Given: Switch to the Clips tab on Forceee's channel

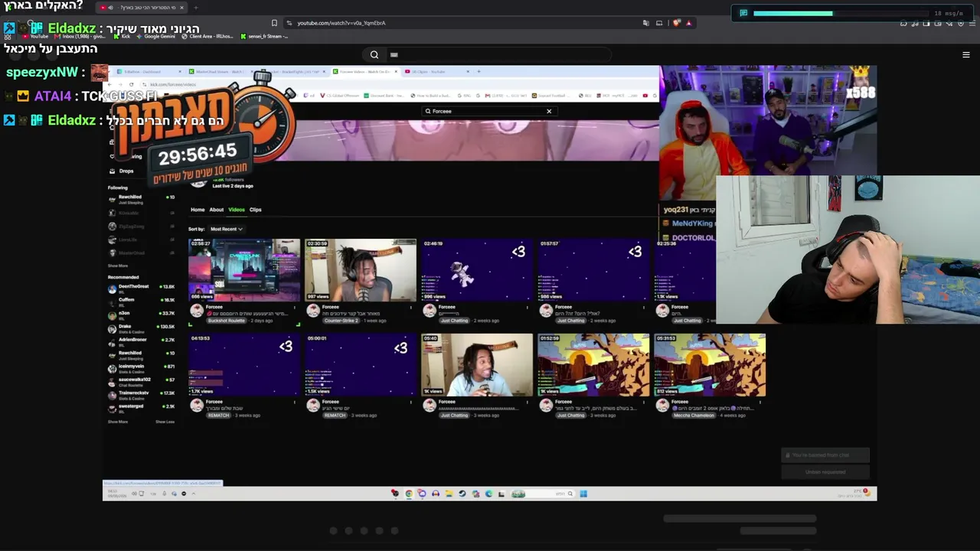Looking at the screenshot, I should point(256,210).
